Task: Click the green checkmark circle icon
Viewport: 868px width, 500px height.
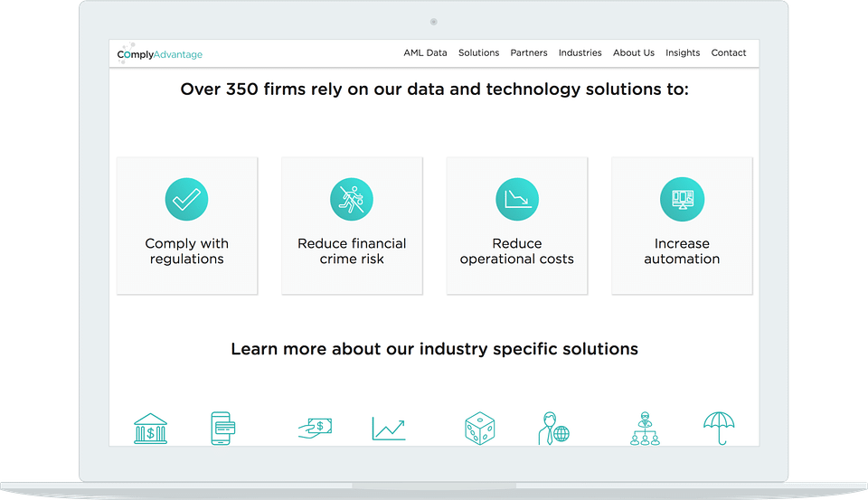Action: point(186,199)
